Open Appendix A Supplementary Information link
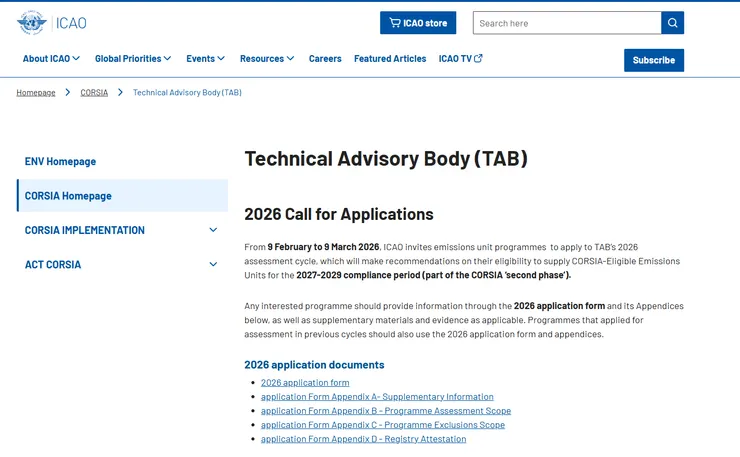 (x=377, y=397)
